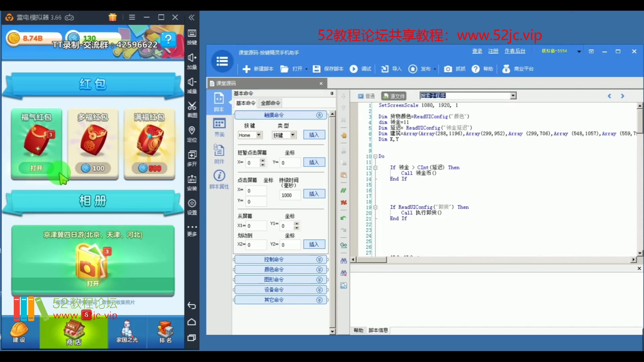This screenshot has width=644, height=362.
Task: Click the X coordinate input field
Action: [252, 163]
